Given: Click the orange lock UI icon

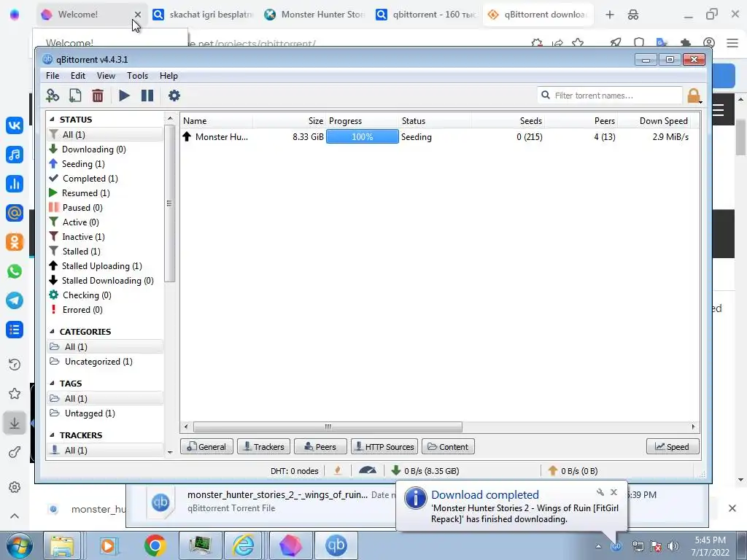Looking at the screenshot, I should [694, 96].
